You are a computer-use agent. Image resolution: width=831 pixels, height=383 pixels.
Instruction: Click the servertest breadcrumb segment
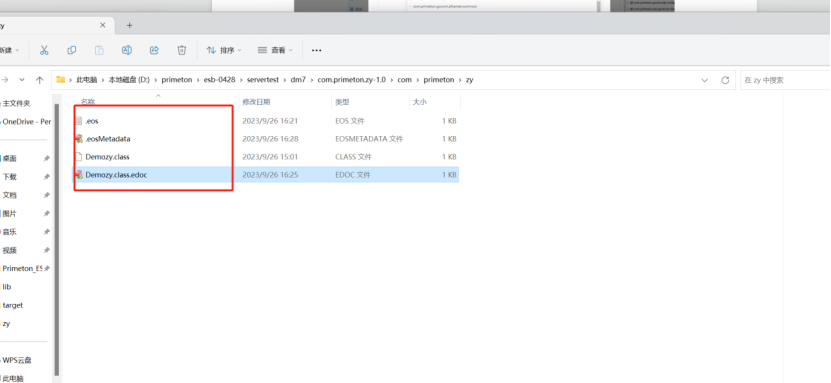262,80
